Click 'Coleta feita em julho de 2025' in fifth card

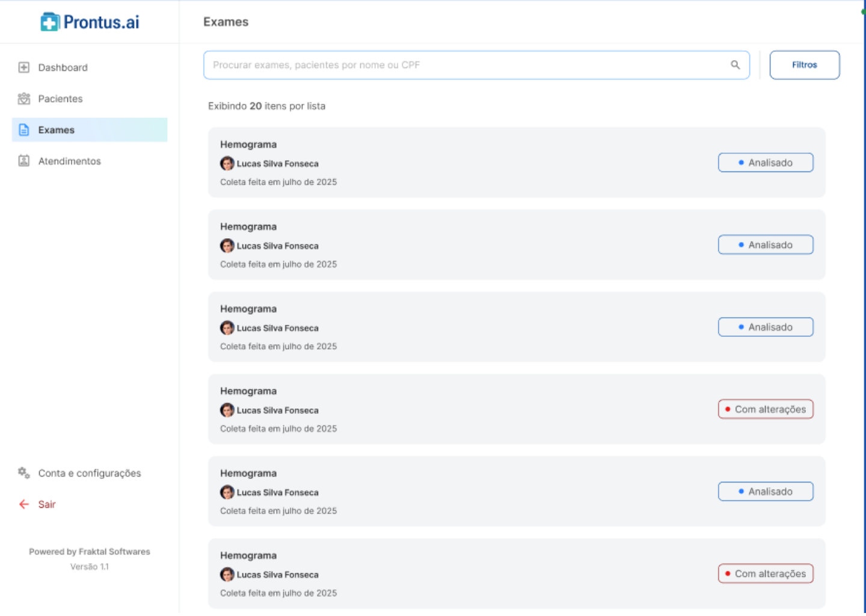pos(278,511)
